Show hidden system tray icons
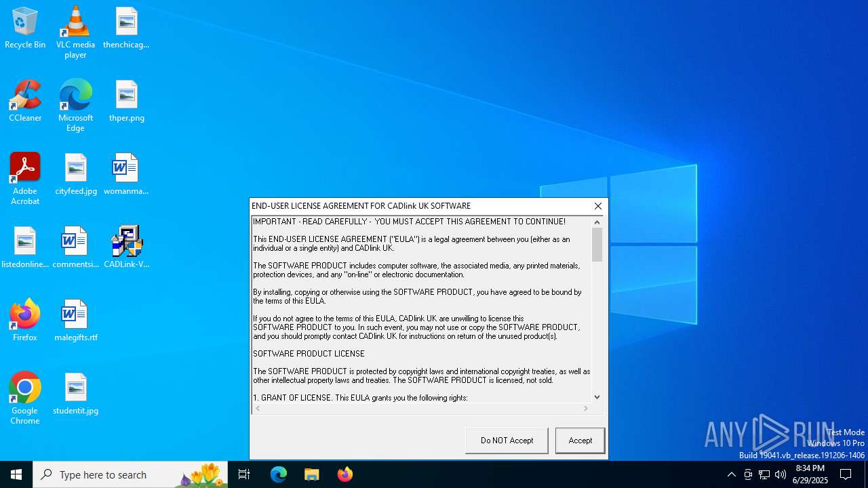The image size is (868, 488). coord(732,474)
